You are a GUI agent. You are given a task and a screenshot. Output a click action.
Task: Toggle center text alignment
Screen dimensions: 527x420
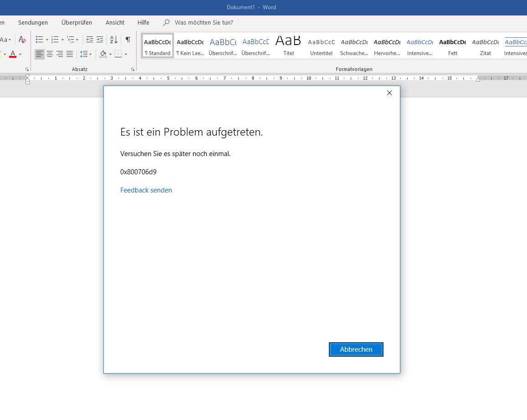pos(50,54)
